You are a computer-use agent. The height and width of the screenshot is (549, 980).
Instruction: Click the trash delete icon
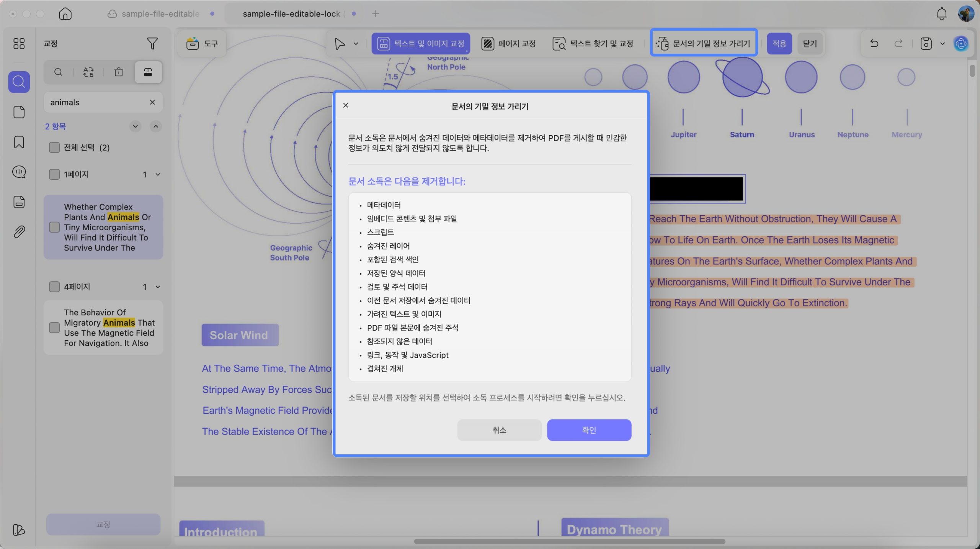click(119, 72)
